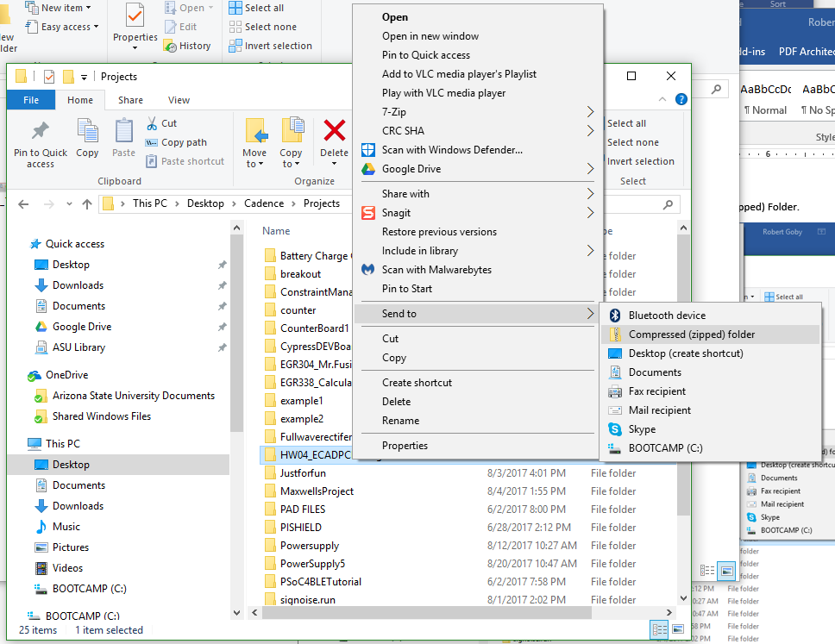Select the PISHIELD folder
Screen dimensions: 835x644
[x=301, y=528]
